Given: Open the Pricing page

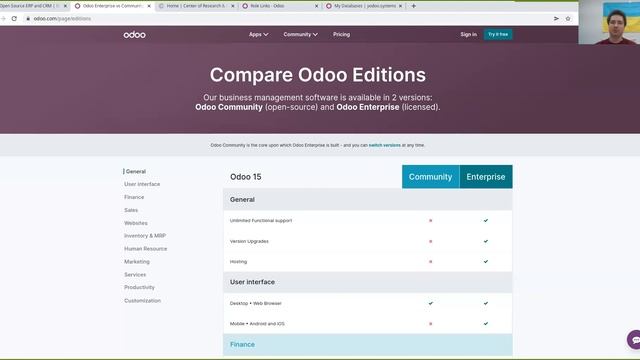Looking at the screenshot, I should (341, 34).
